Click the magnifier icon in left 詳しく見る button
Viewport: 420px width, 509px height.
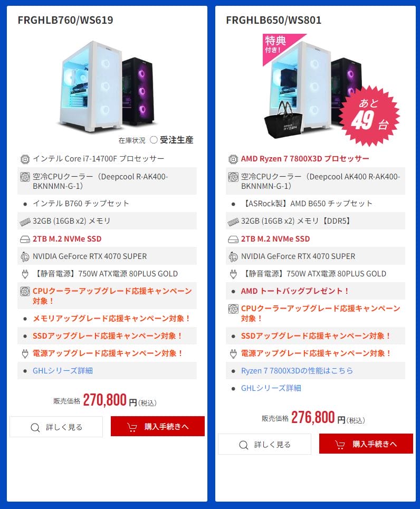point(35,427)
